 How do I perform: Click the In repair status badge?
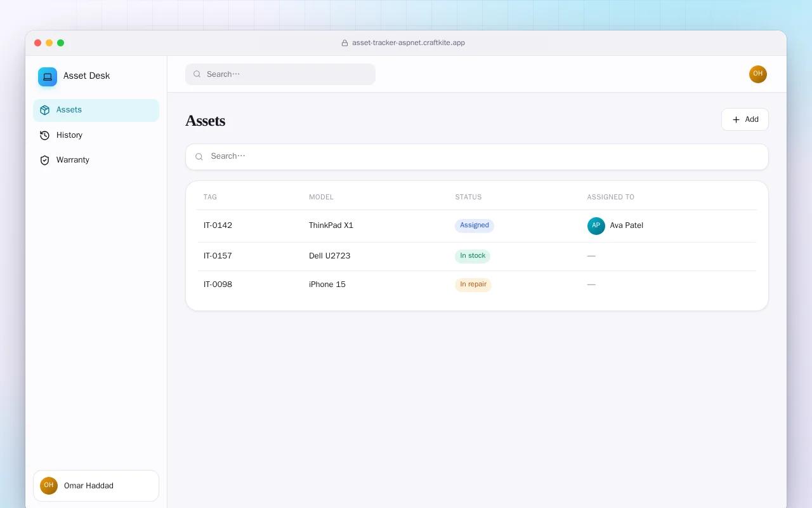[x=473, y=284]
